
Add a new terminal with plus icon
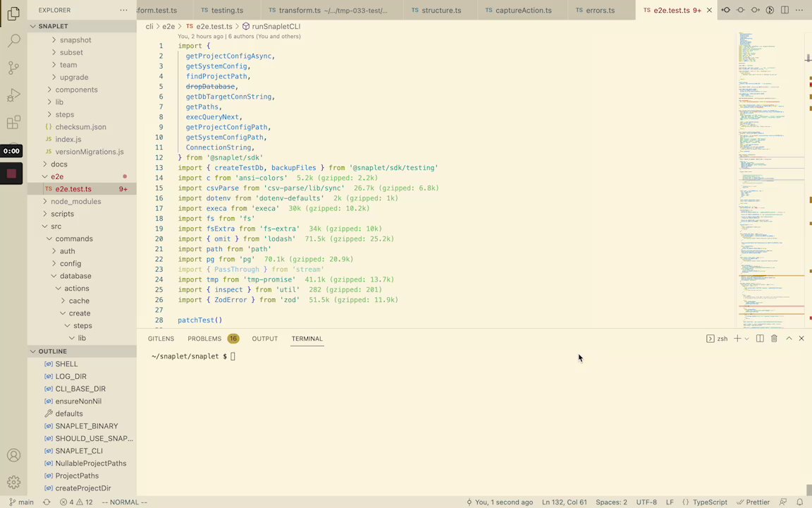coord(737,339)
